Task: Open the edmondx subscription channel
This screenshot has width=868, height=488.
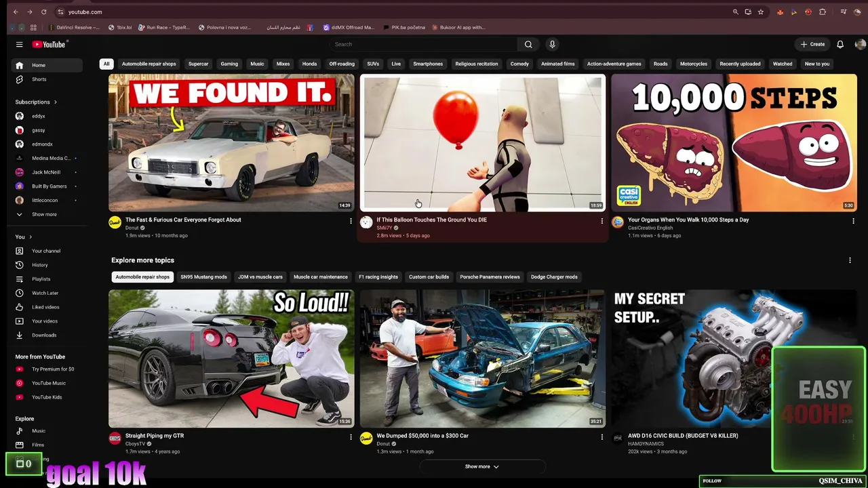Action: tap(47, 144)
